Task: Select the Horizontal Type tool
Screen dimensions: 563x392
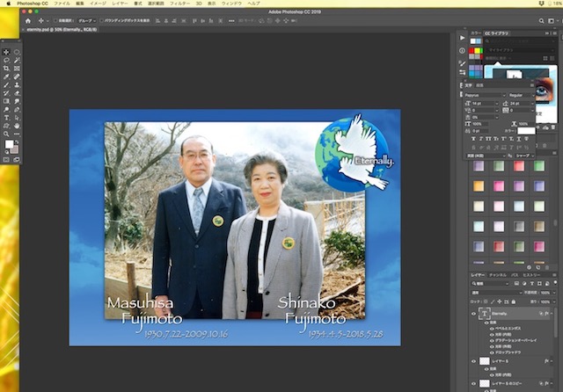Action: pos(6,118)
